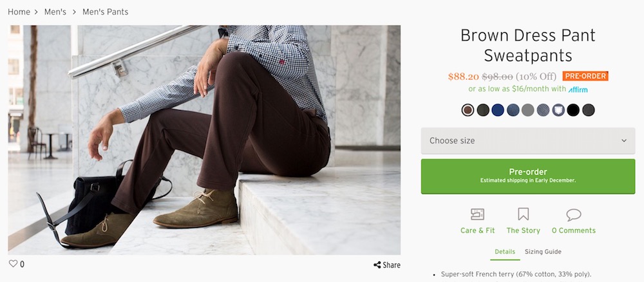
Task: Switch to the Details tab
Action: point(505,252)
